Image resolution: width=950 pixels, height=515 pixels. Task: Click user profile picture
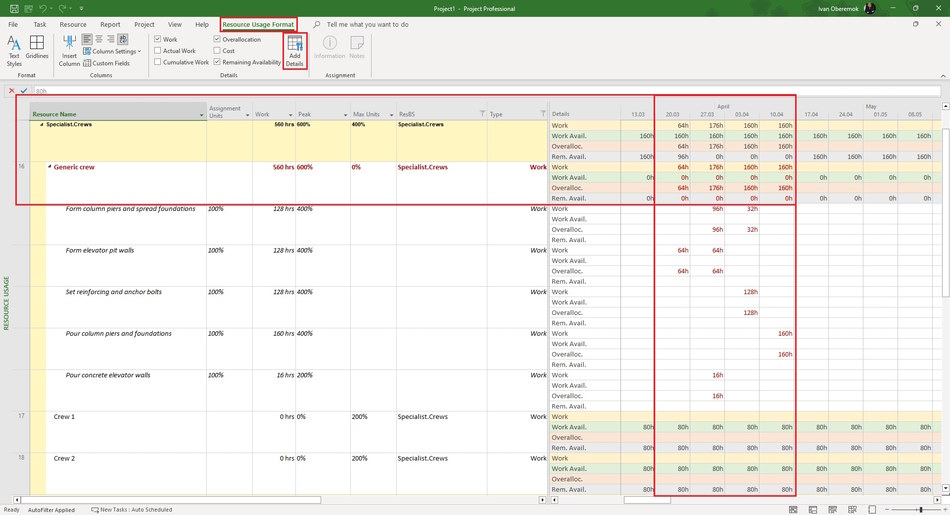pos(870,8)
